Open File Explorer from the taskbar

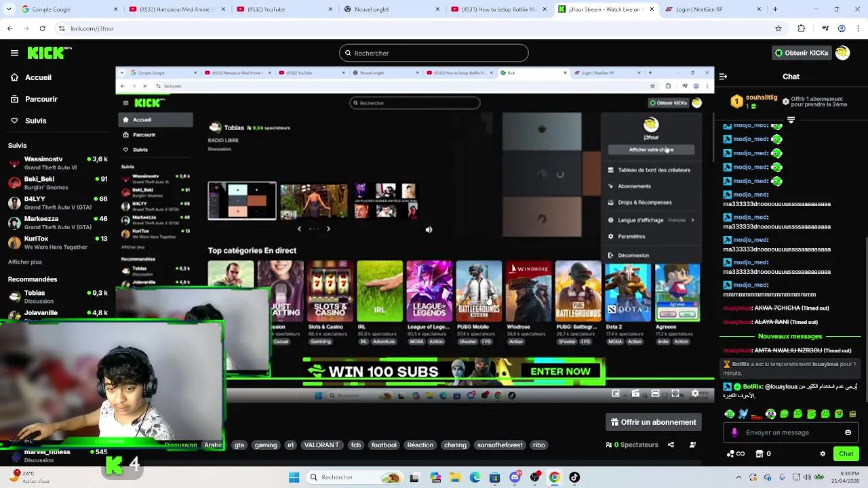coord(455,477)
